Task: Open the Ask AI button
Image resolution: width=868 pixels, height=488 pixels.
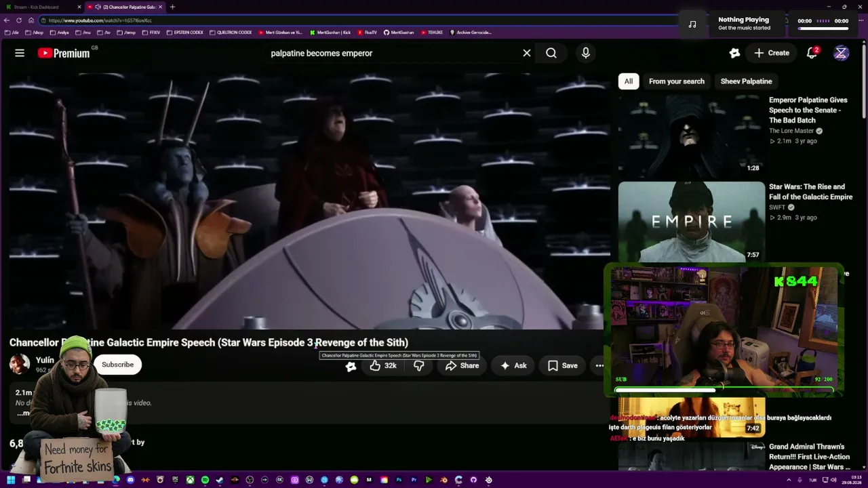Action: tap(513, 365)
